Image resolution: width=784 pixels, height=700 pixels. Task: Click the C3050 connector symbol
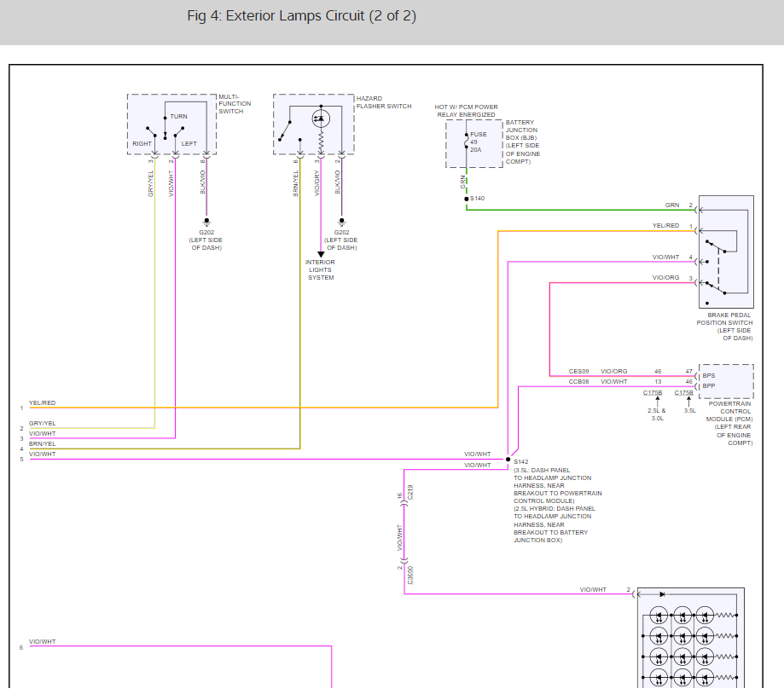tap(404, 559)
